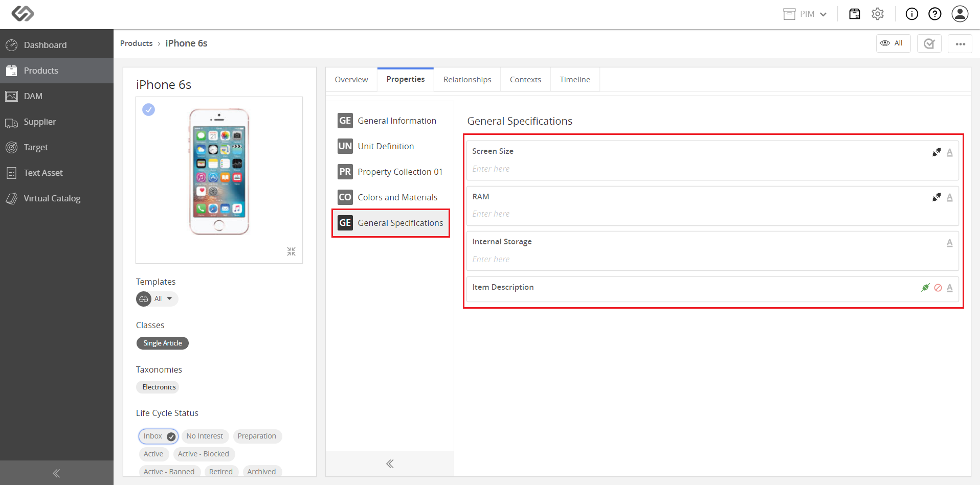The height and width of the screenshot is (485, 980).
Task: Toggle the product image selection checkmark
Action: coord(149,109)
